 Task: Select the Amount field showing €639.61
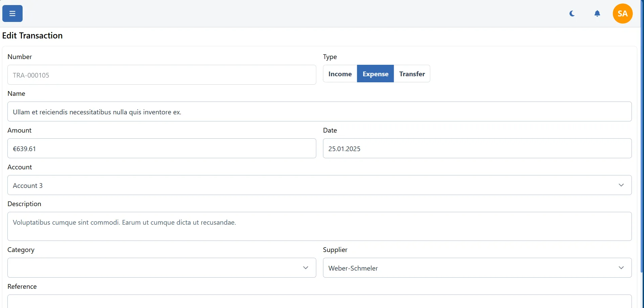162,148
